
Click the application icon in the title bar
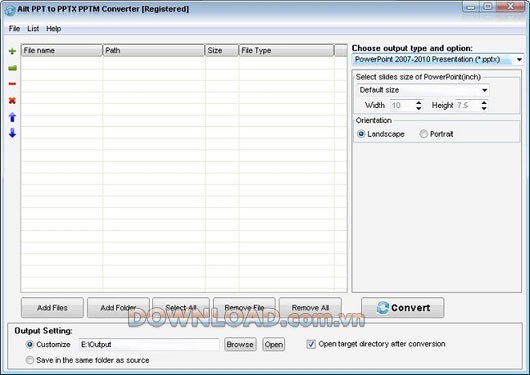click(10, 10)
